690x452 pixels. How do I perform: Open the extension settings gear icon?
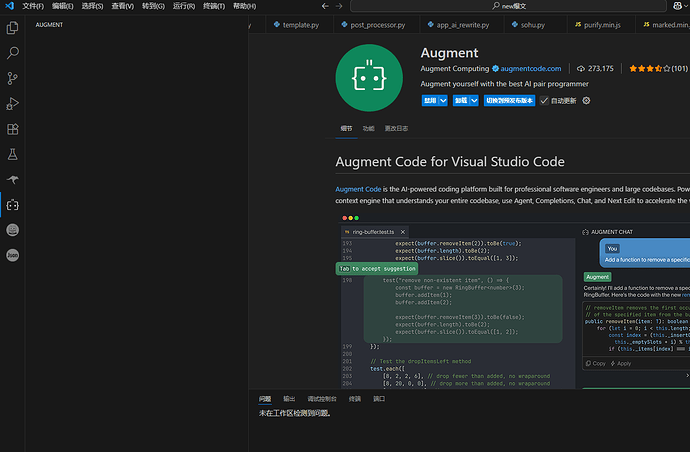point(586,101)
